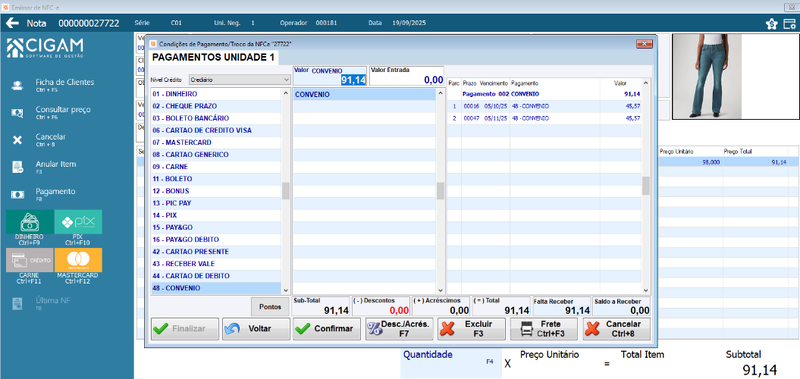Select installment 1 due 05/10/25

pyautogui.click(x=544, y=106)
